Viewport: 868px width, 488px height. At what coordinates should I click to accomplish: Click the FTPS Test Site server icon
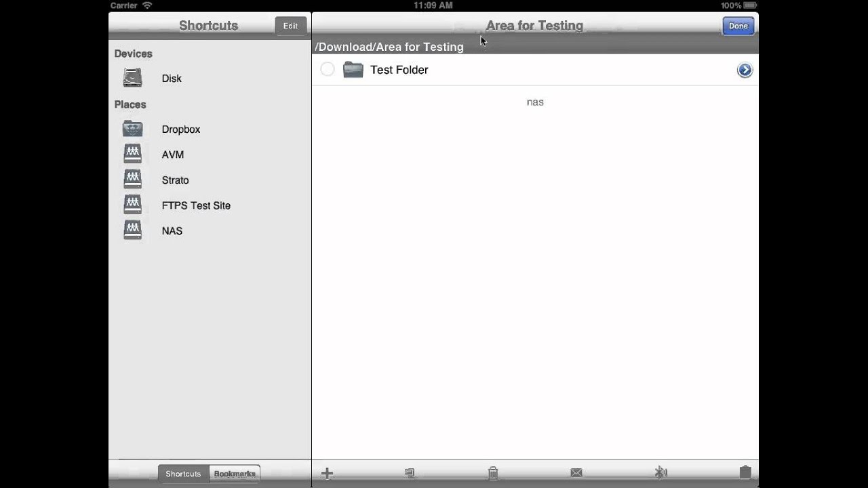click(133, 205)
